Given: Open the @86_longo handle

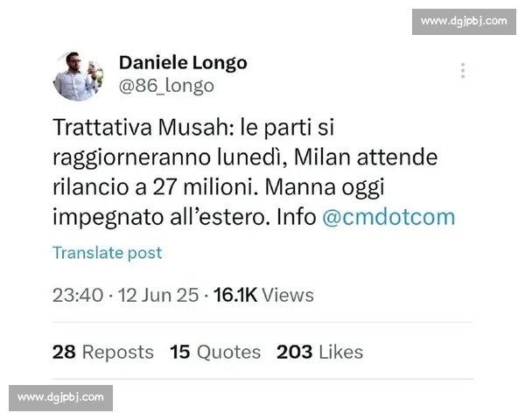Looking at the screenshot, I should tap(166, 86).
